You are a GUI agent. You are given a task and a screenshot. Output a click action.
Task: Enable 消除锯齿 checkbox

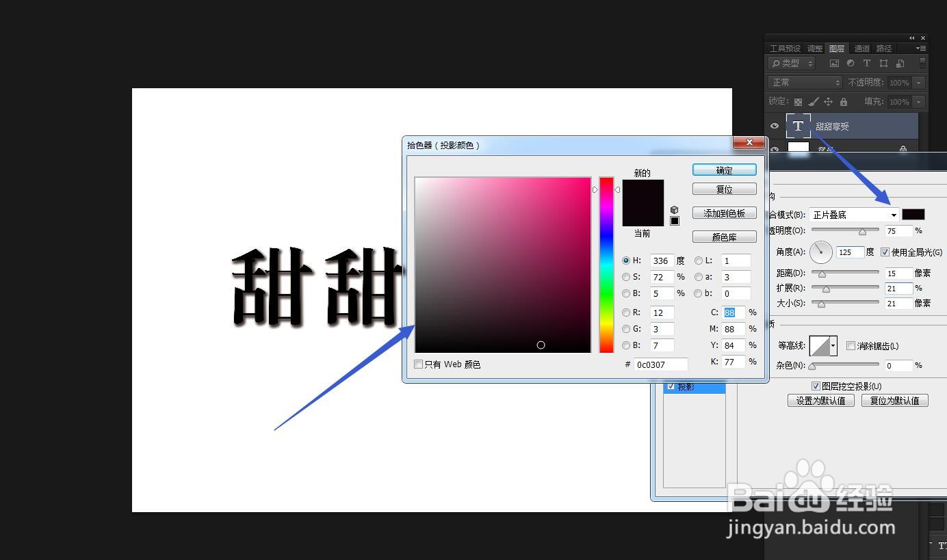tap(851, 346)
